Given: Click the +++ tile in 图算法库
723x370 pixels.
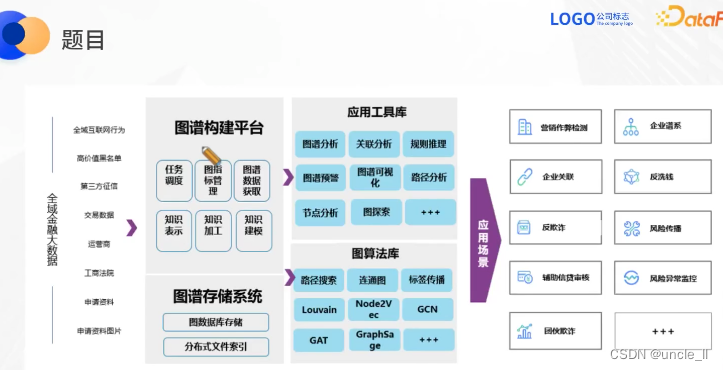Looking at the screenshot, I should click(x=429, y=340).
